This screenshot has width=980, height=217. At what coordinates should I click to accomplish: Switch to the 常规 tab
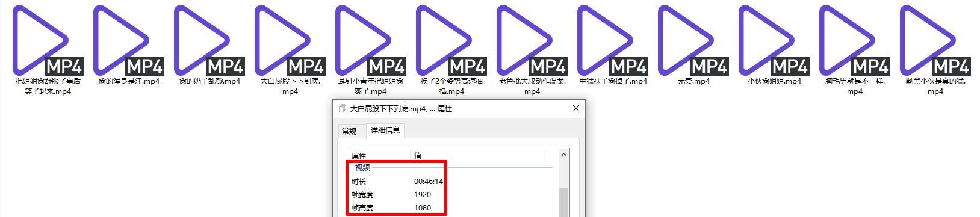pos(349,131)
